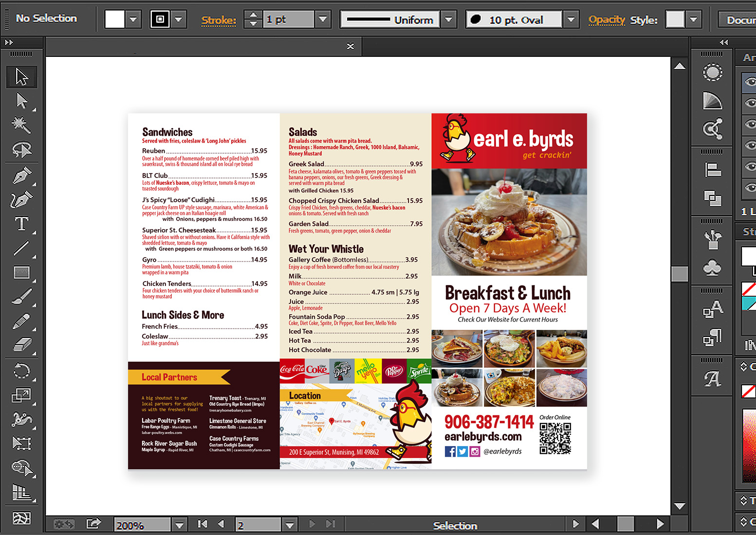Screen dimensions: 756x535
Task: Click the zoom level 200% field
Action: click(x=142, y=525)
